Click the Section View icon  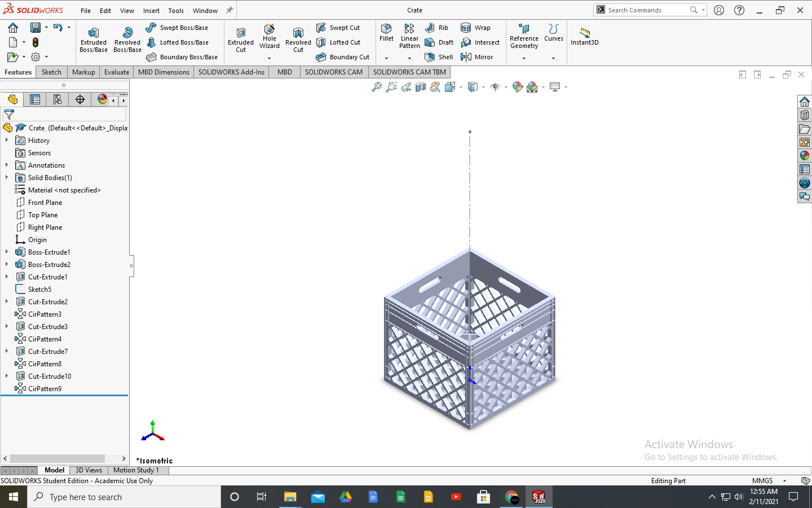pos(421,87)
